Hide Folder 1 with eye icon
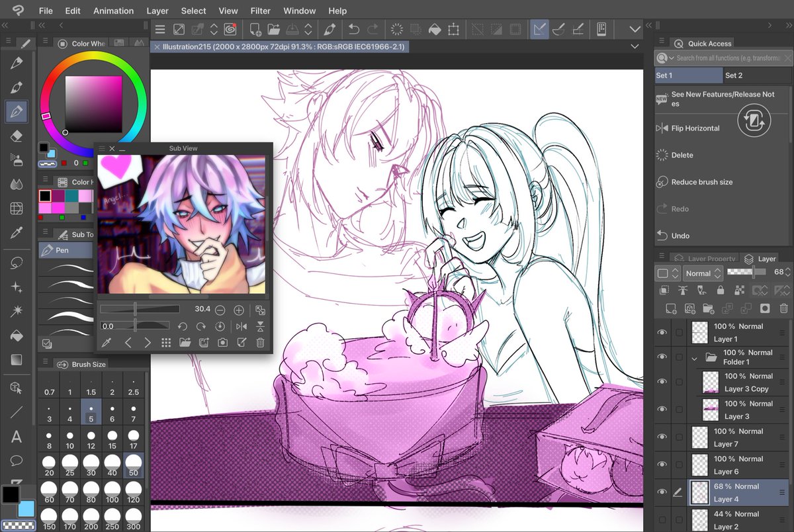 (662, 357)
